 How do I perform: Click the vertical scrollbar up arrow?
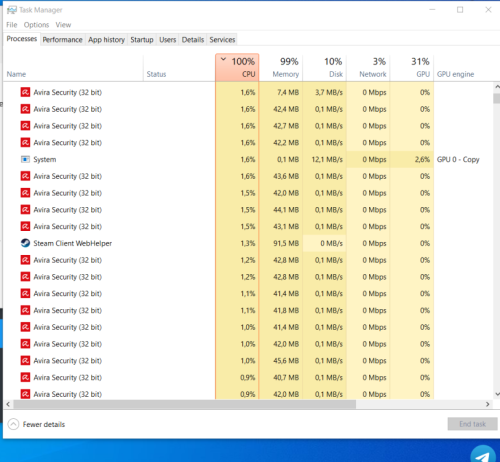(x=497, y=87)
